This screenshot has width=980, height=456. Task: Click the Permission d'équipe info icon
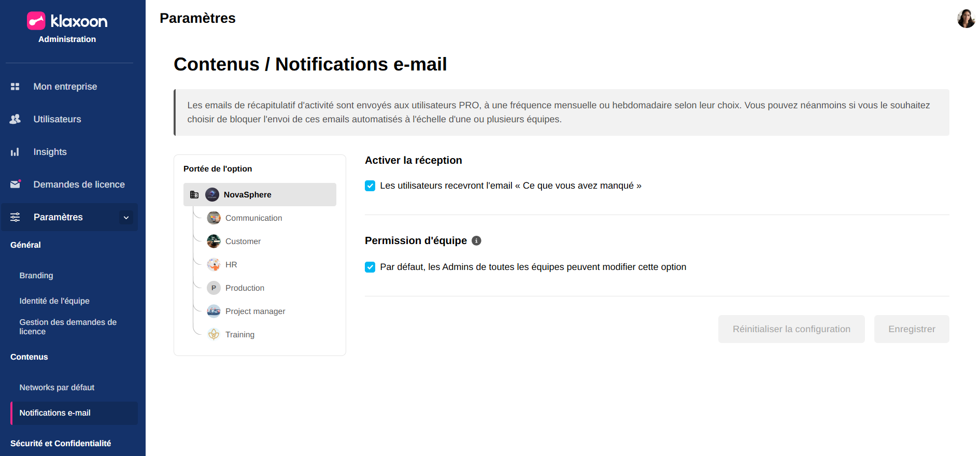(477, 240)
